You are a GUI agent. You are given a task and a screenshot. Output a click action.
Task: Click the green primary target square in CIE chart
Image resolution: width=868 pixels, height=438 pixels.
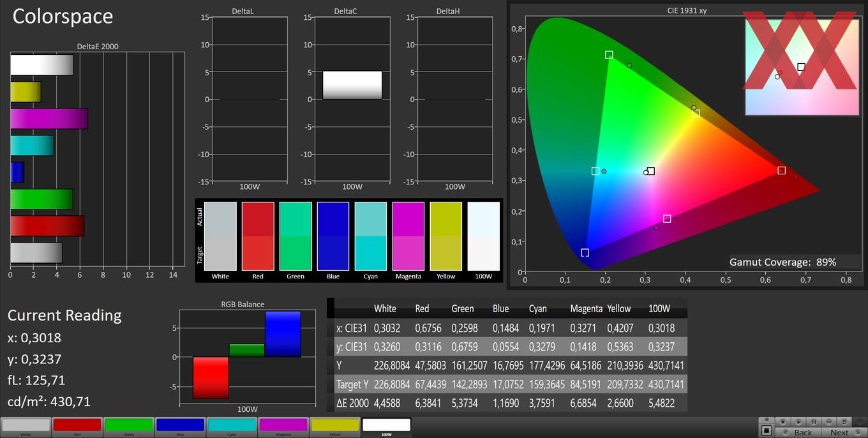pyautogui.click(x=609, y=55)
